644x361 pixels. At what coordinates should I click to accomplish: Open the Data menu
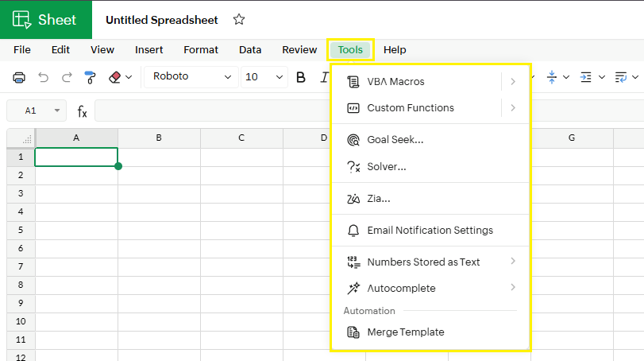(250, 50)
